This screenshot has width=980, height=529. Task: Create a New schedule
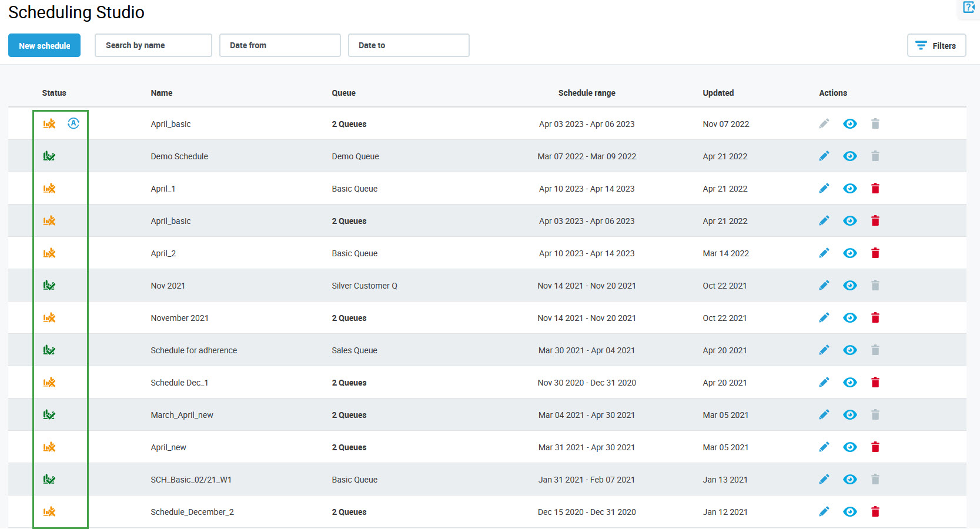[44, 45]
